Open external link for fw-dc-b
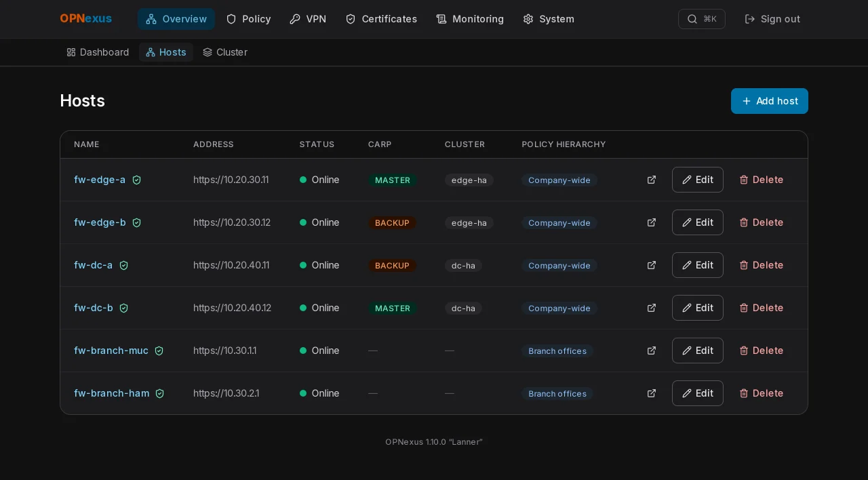868x480 pixels. [x=652, y=308]
